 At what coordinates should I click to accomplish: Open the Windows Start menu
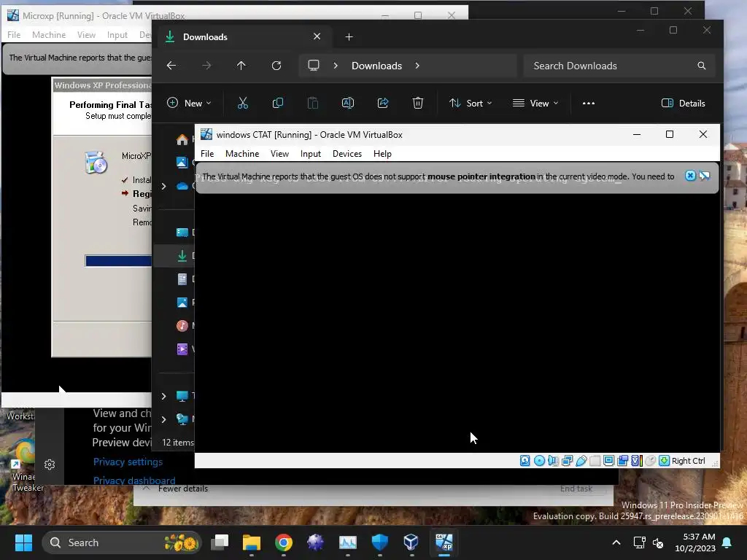23,542
